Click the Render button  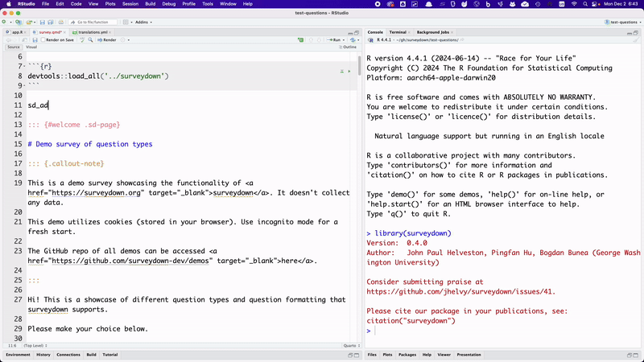107,39
